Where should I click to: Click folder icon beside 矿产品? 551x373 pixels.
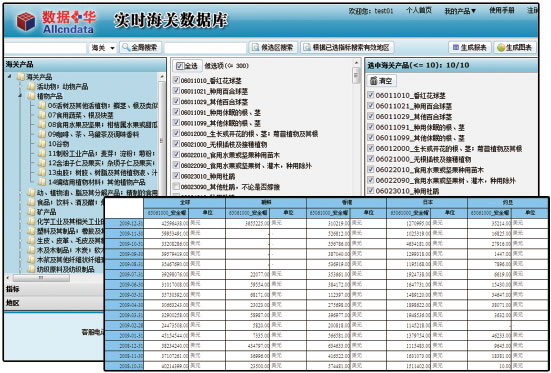click(x=32, y=212)
